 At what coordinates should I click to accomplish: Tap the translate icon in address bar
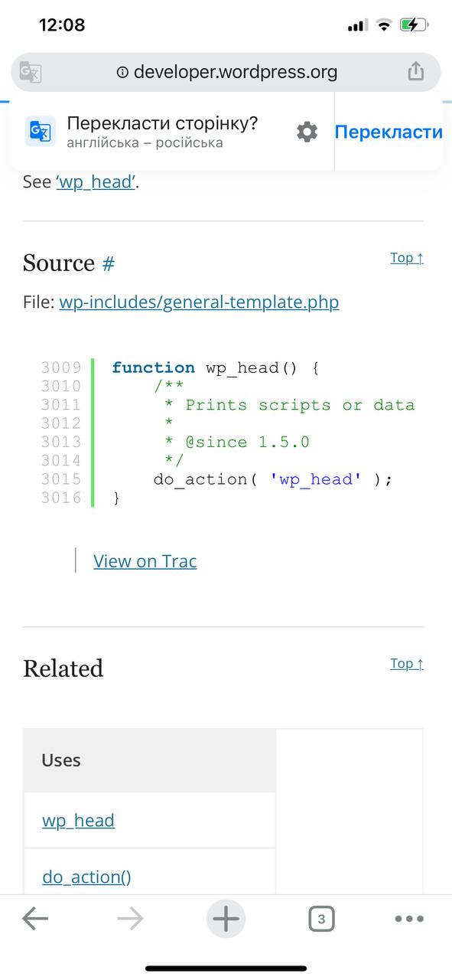pos(31,72)
